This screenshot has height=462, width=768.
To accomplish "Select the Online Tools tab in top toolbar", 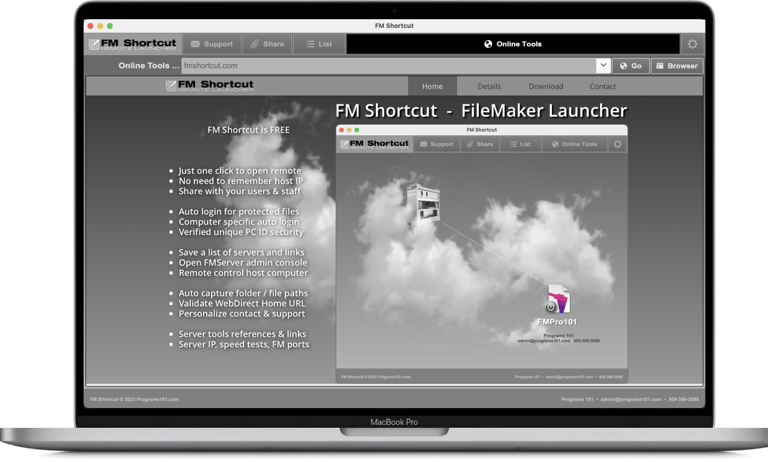I will click(x=513, y=44).
